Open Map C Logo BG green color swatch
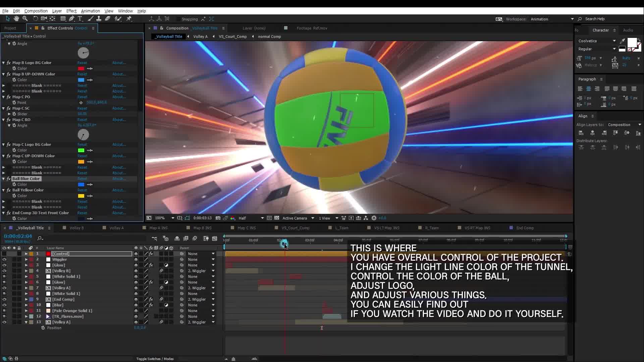644x362 pixels. pos(81,150)
